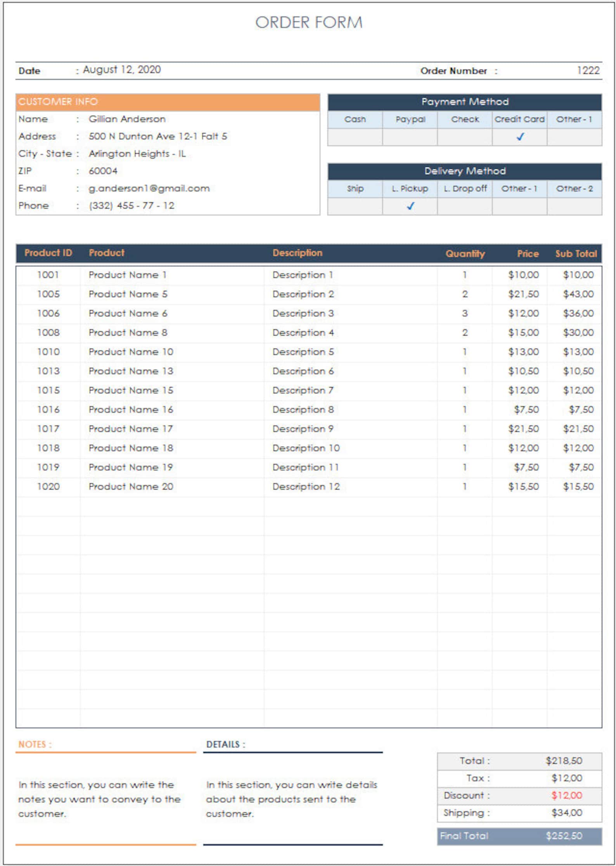616x866 pixels.
Task: Click the Product ID column header
Action: [48, 253]
